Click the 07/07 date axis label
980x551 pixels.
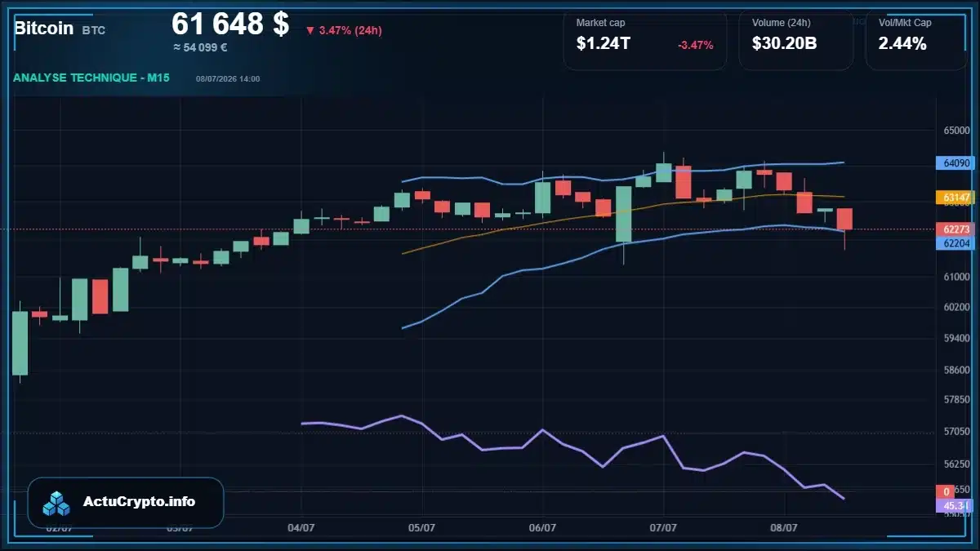point(663,528)
